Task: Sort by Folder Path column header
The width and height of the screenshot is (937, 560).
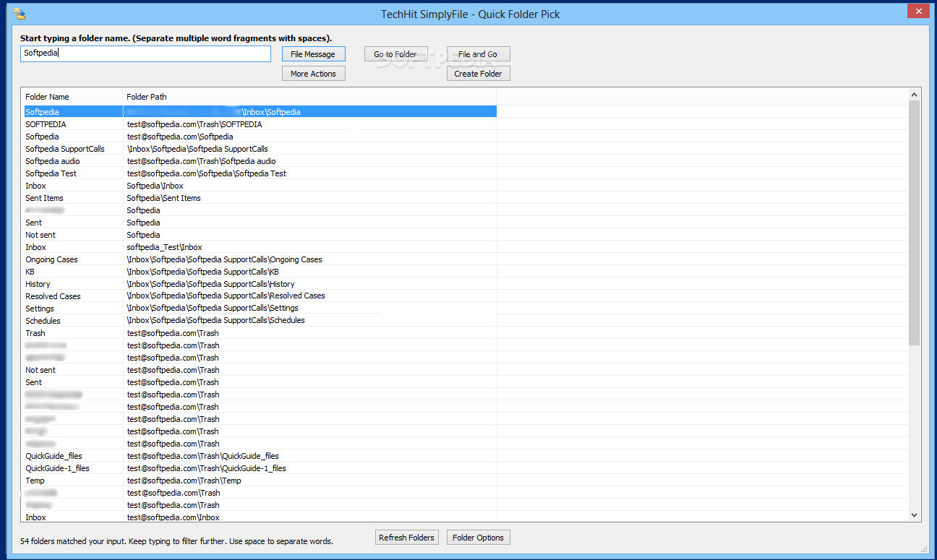Action: [309, 97]
